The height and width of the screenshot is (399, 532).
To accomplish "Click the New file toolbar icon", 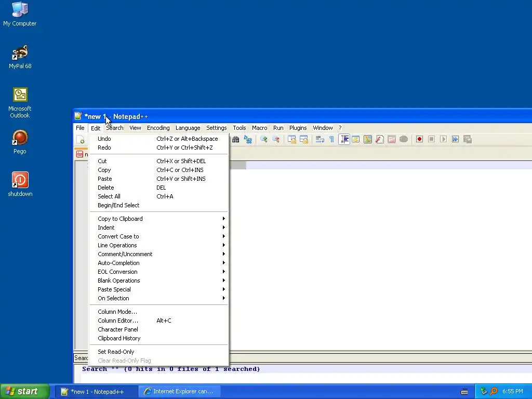I will point(81,139).
